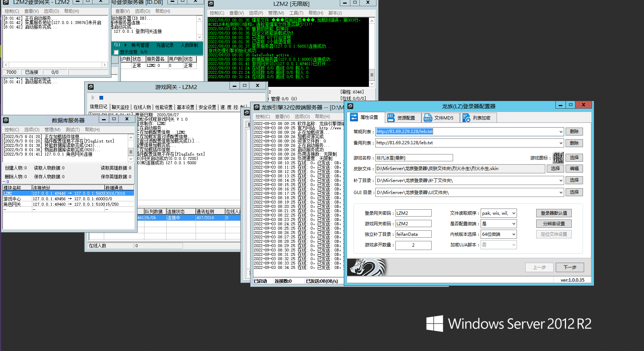Expand the 是否配置微端 dropdown
Viewport: 644px width, 351px height.
point(514,224)
